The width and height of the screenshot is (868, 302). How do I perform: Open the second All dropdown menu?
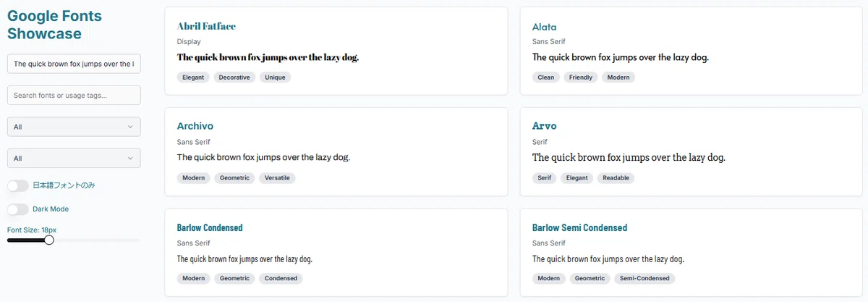pos(74,158)
